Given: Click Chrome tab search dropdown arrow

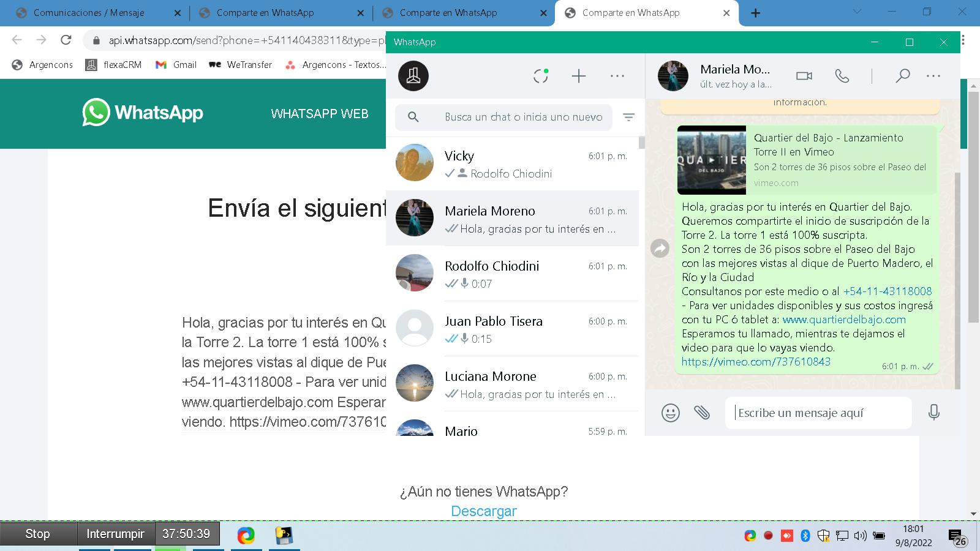Looking at the screenshot, I should [x=858, y=12].
